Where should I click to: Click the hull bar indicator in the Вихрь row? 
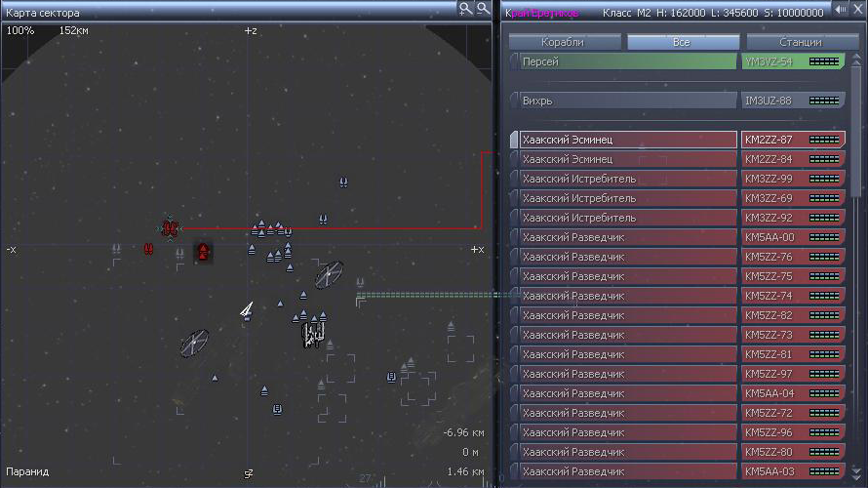click(824, 101)
